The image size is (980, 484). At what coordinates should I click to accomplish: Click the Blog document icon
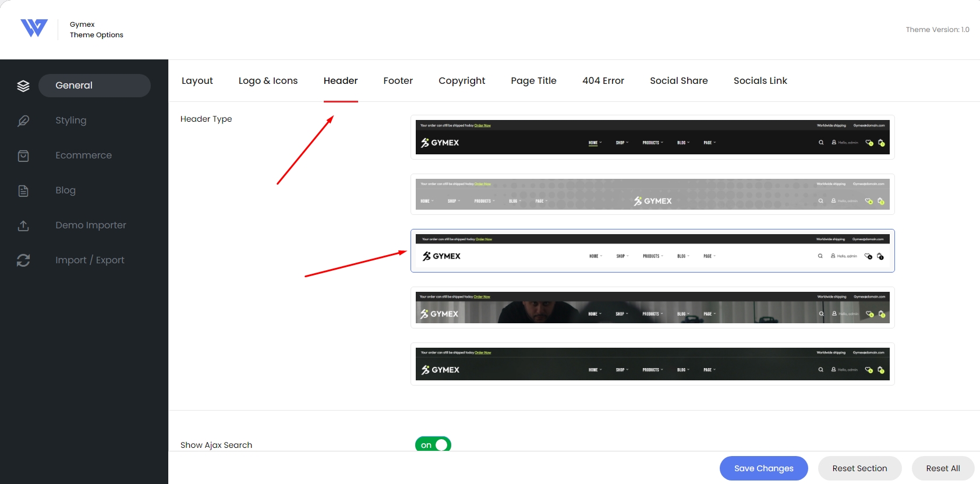click(x=23, y=190)
